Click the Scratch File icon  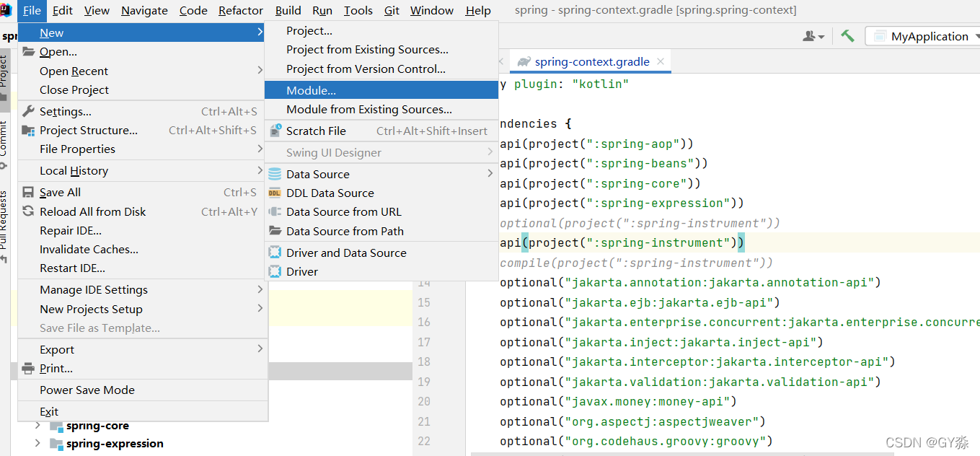275,131
